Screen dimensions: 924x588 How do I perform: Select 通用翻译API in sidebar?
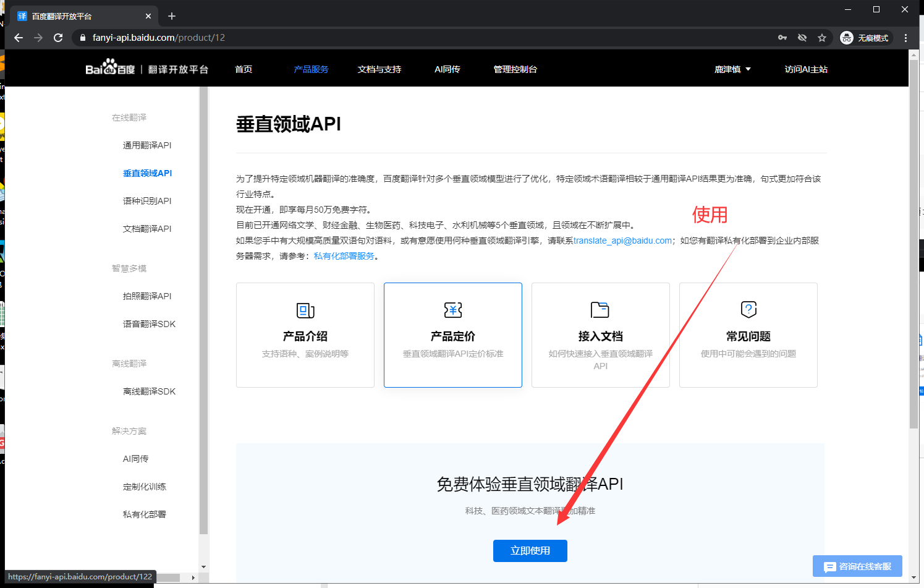(x=147, y=145)
